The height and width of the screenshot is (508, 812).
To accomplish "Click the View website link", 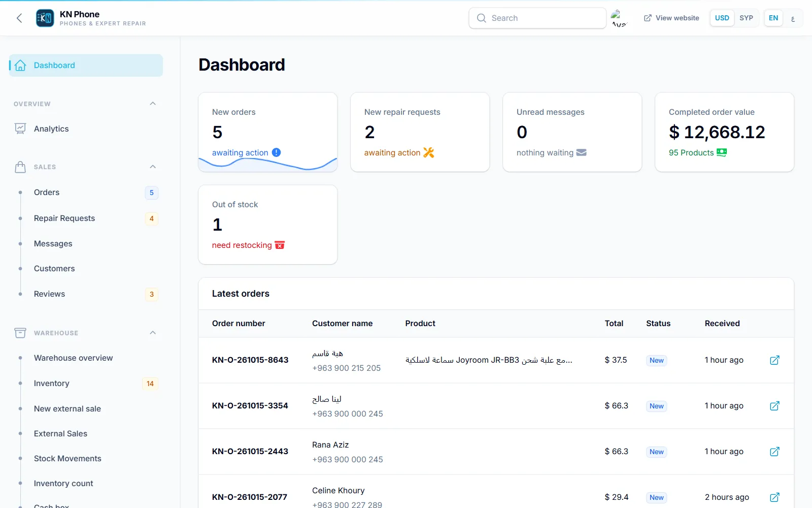I will click(671, 18).
